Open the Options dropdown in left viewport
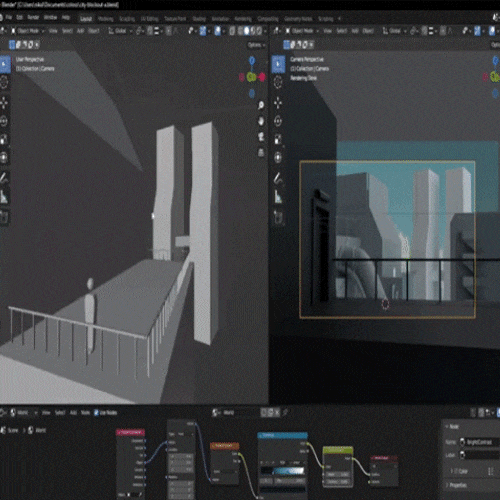500x500 pixels. pyautogui.click(x=256, y=45)
